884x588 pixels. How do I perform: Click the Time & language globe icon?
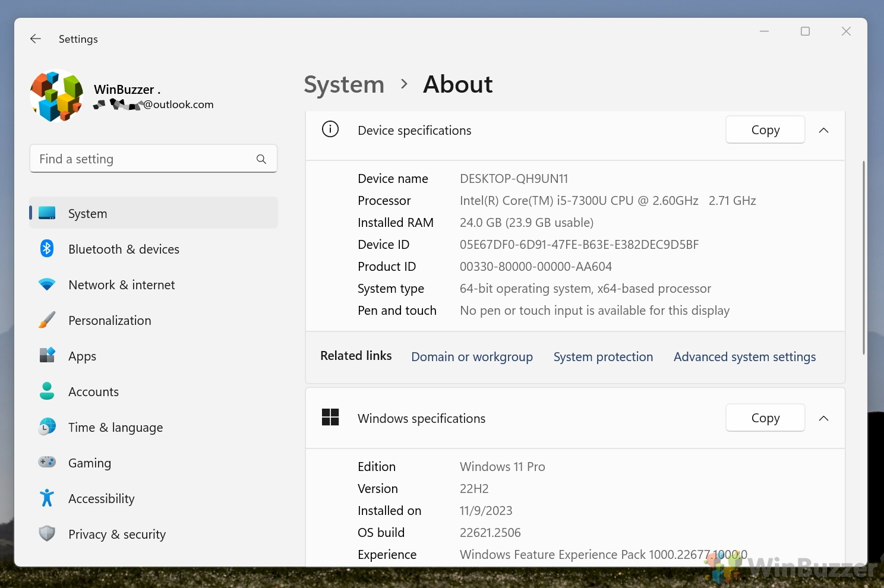pos(47,426)
